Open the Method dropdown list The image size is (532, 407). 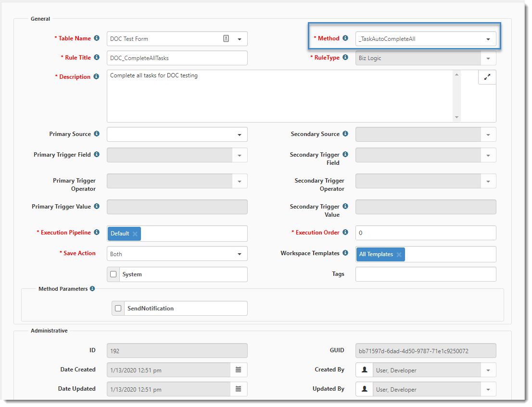point(488,39)
